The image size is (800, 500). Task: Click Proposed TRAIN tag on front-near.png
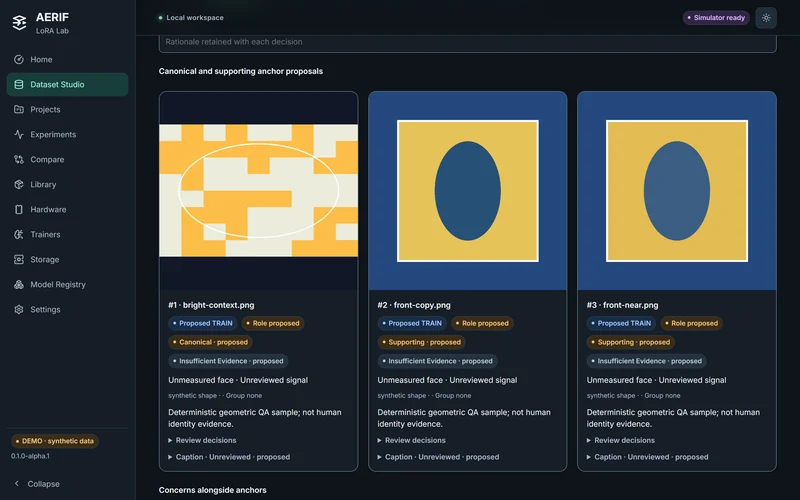[621, 323]
